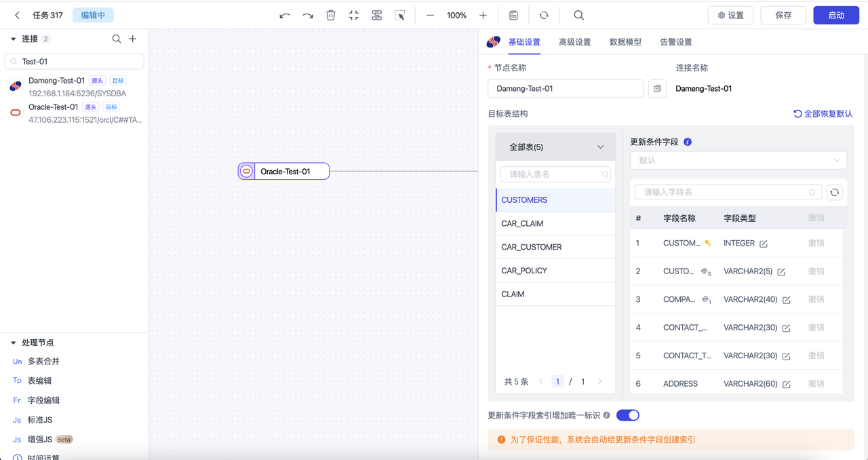Click 全部恢复默认 link

point(823,114)
